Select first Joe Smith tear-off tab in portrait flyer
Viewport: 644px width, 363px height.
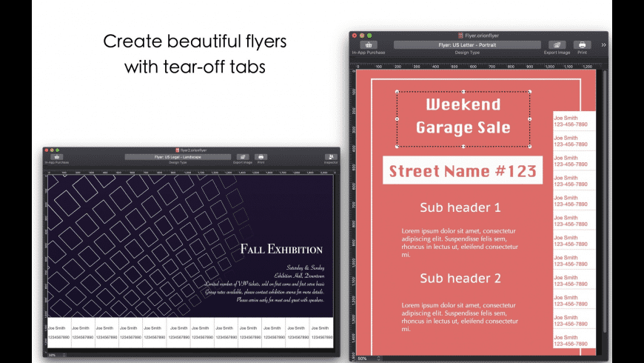tap(574, 121)
